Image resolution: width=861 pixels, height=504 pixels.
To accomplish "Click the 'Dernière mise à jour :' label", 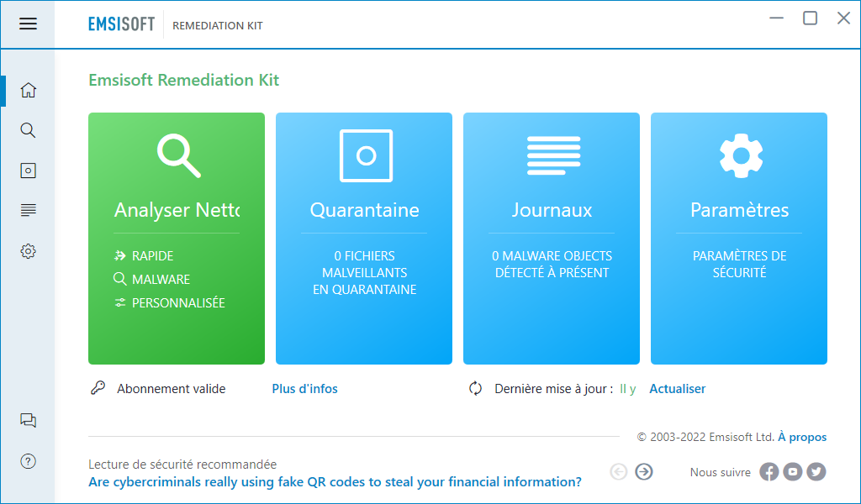I will [x=554, y=389].
